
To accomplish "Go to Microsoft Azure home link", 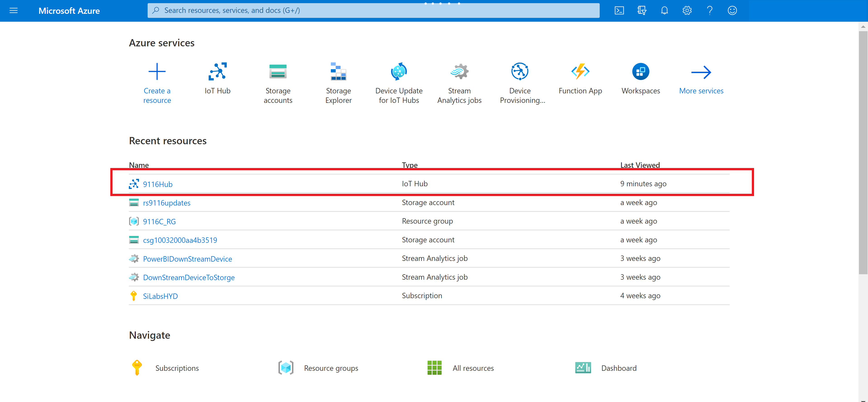I will click(69, 11).
